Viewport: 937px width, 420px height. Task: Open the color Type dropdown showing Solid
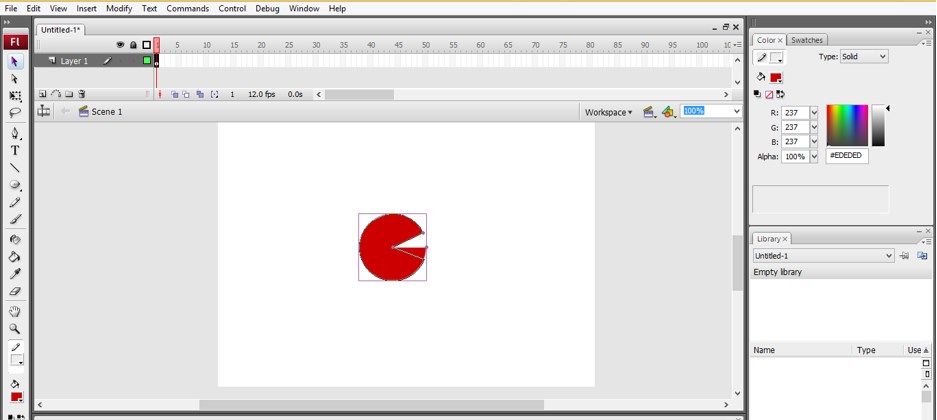(x=864, y=57)
